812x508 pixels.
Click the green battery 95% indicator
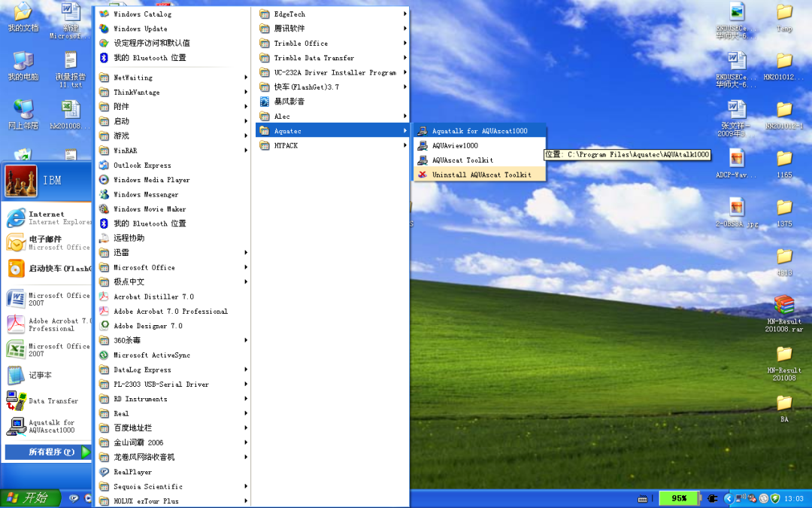point(678,498)
